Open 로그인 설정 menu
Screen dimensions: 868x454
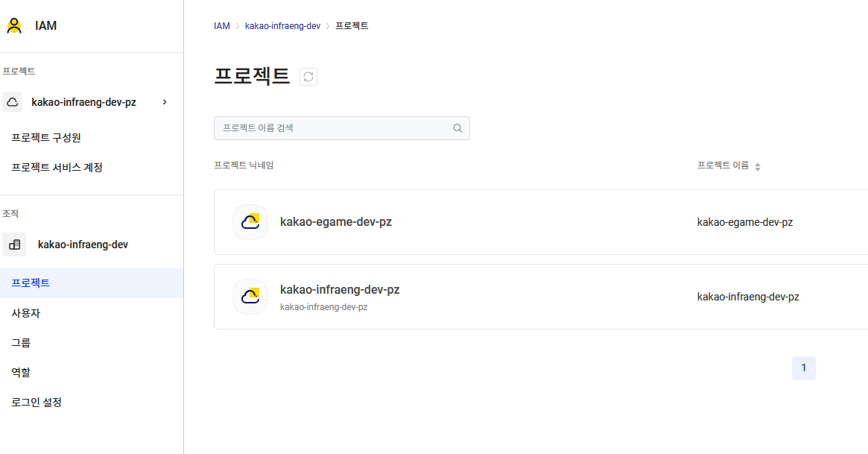(37, 403)
